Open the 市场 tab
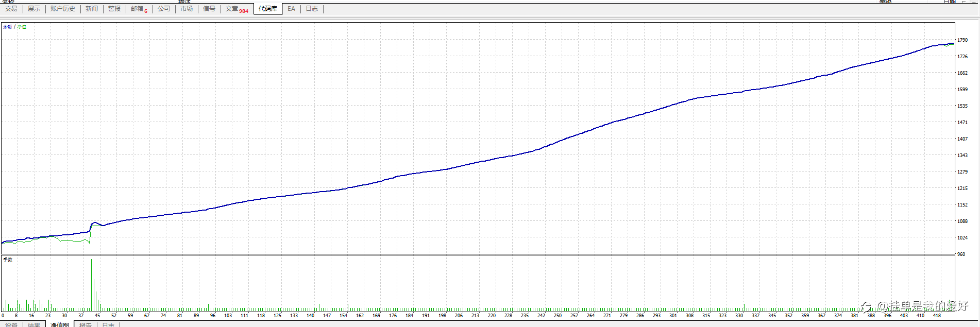 [x=187, y=9]
